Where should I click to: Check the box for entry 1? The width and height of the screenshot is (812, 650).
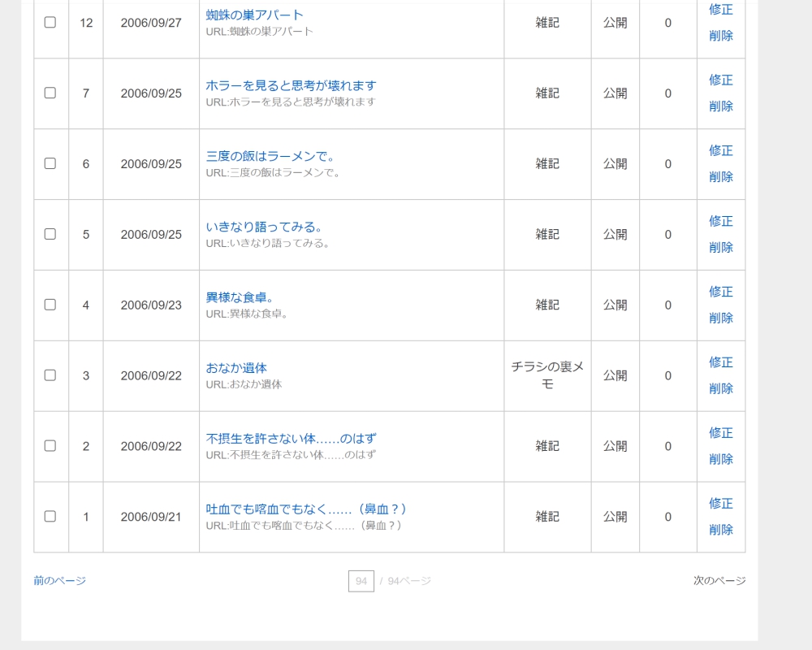click(x=50, y=516)
